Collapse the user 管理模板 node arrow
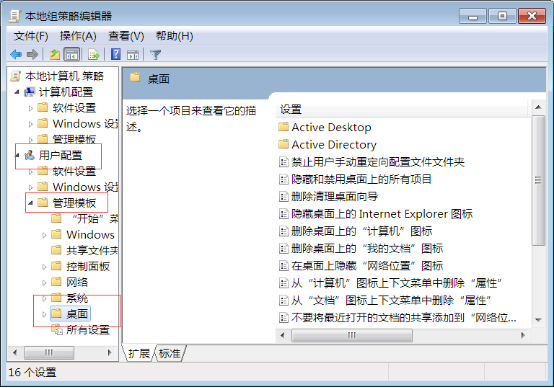 click(x=30, y=203)
